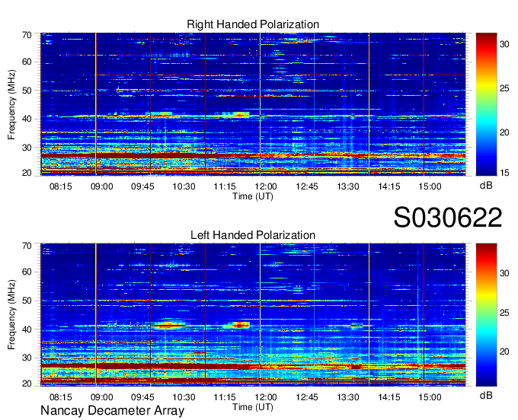Click 60 MHz tick on Right Handed plot
Viewport: 518px width, 420px height.
(27, 62)
